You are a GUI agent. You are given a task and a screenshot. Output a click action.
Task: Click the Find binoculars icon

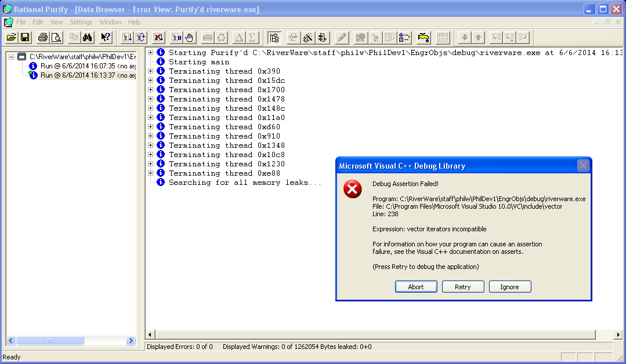[x=88, y=38]
